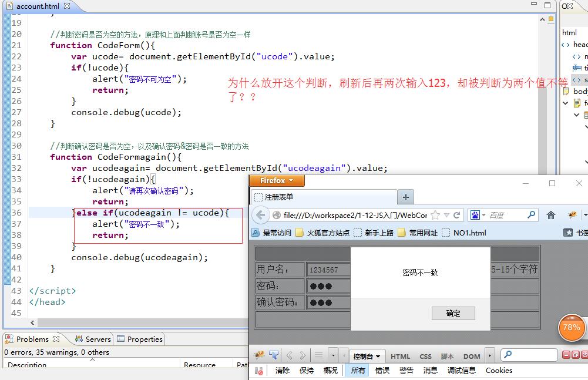Open the 常用网址 bookmark folder
This screenshot has width=588, height=380.
[418, 233]
